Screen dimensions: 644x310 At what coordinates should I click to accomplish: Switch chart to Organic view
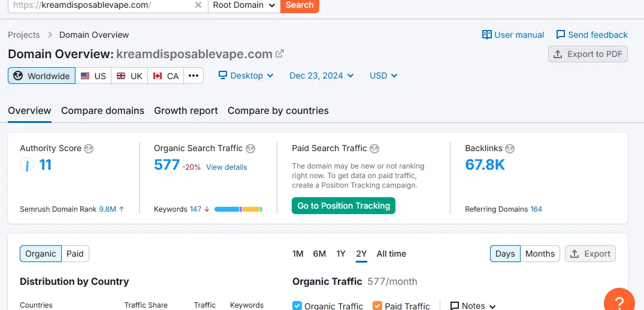(x=41, y=254)
